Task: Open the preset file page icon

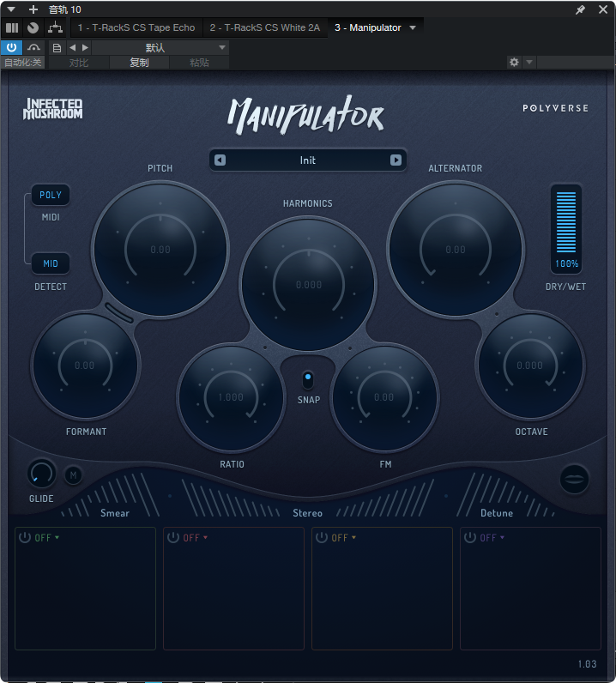Action: (57, 47)
